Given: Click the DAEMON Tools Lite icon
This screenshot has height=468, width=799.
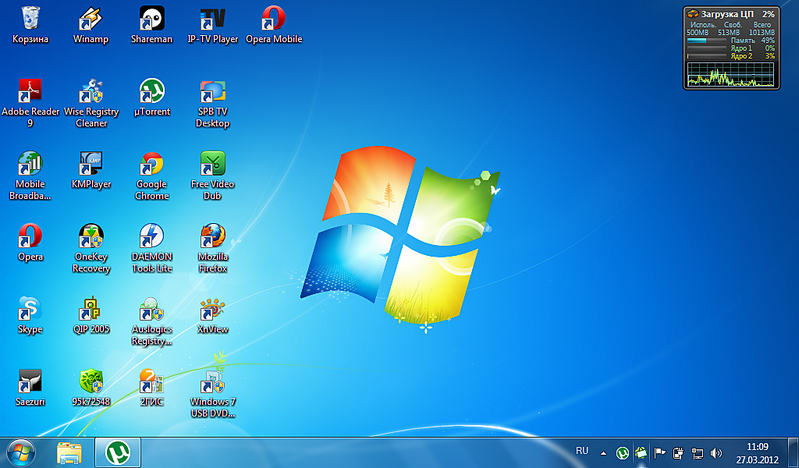Looking at the screenshot, I should 151,237.
